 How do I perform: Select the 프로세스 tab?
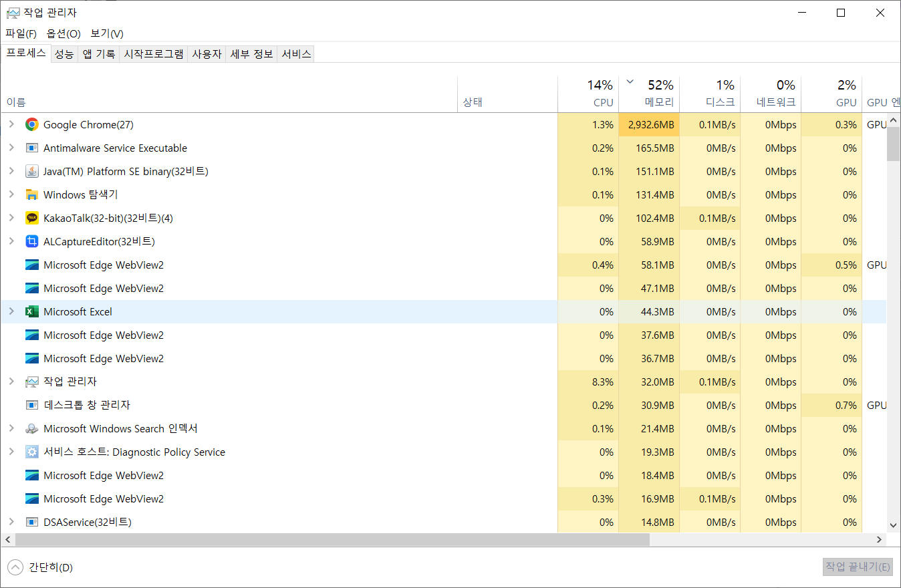click(x=26, y=53)
